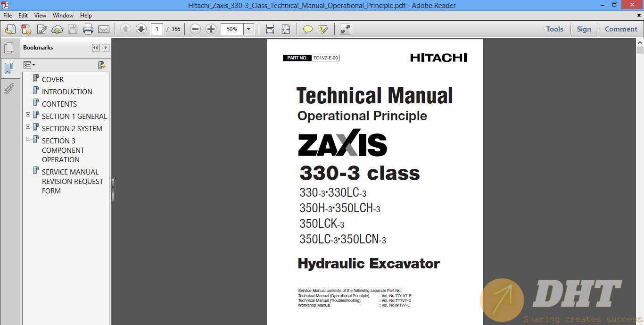The width and height of the screenshot is (644, 325).
Task: Expand the SECTION 1 GENERAL bookmark
Action: point(28,115)
